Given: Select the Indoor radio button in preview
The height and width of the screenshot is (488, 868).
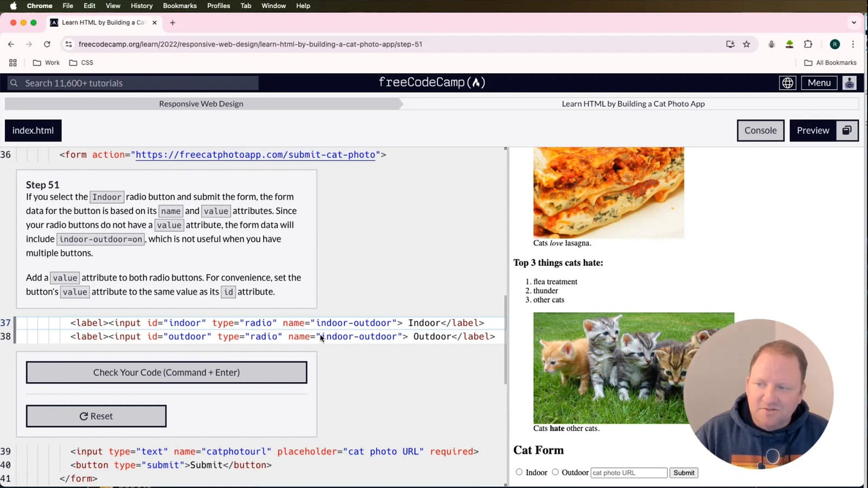Looking at the screenshot, I should pyautogui.click(x=519, y=472).
